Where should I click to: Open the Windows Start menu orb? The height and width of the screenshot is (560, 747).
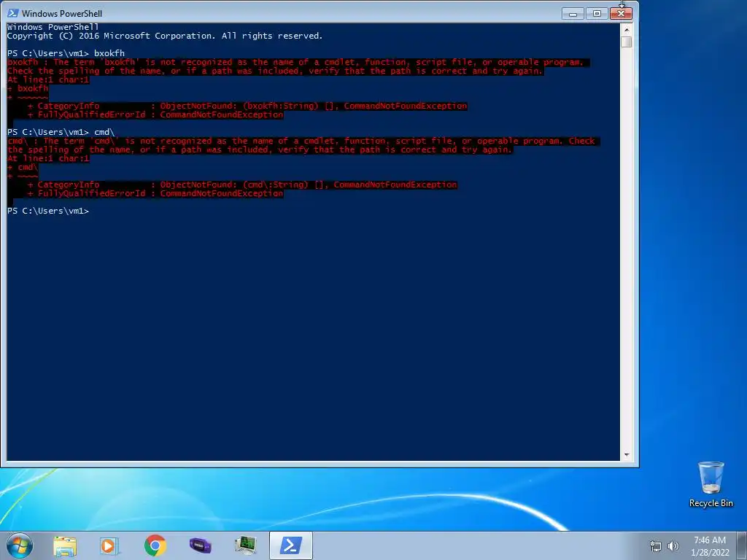tap(19, 545)
